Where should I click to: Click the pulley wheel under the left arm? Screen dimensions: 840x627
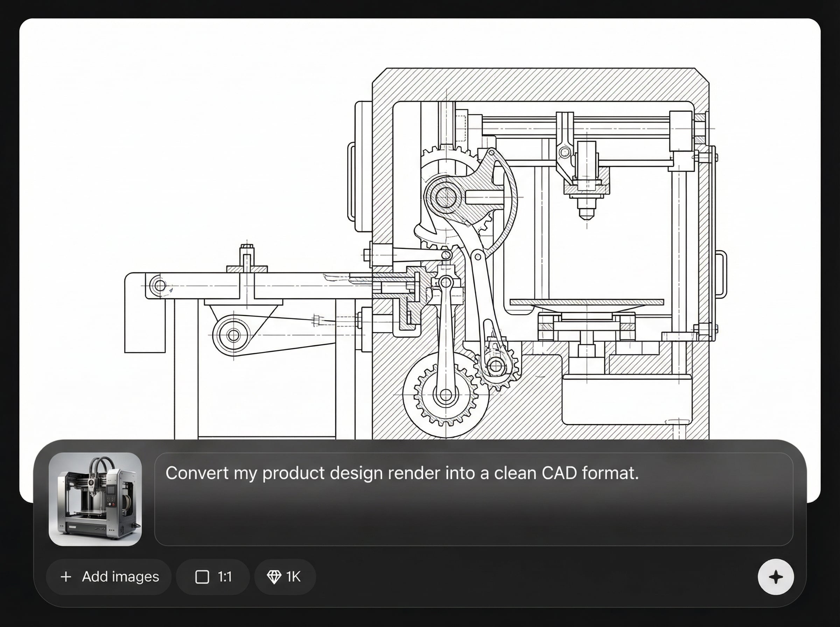[x=233, y=335]
